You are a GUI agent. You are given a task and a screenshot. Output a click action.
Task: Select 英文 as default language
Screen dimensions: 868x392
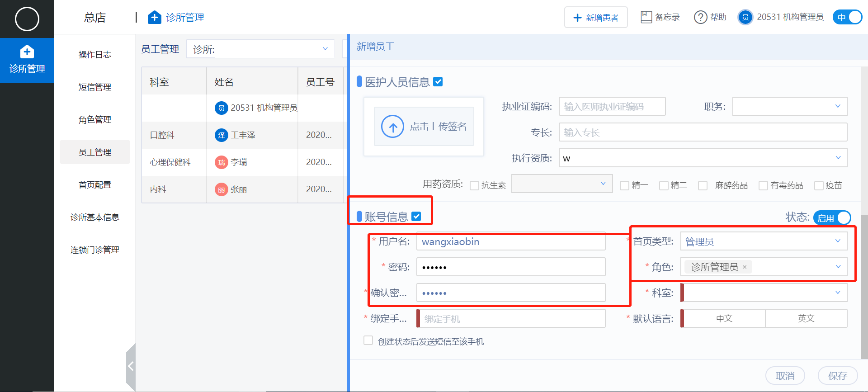click(x=806, y=318)
